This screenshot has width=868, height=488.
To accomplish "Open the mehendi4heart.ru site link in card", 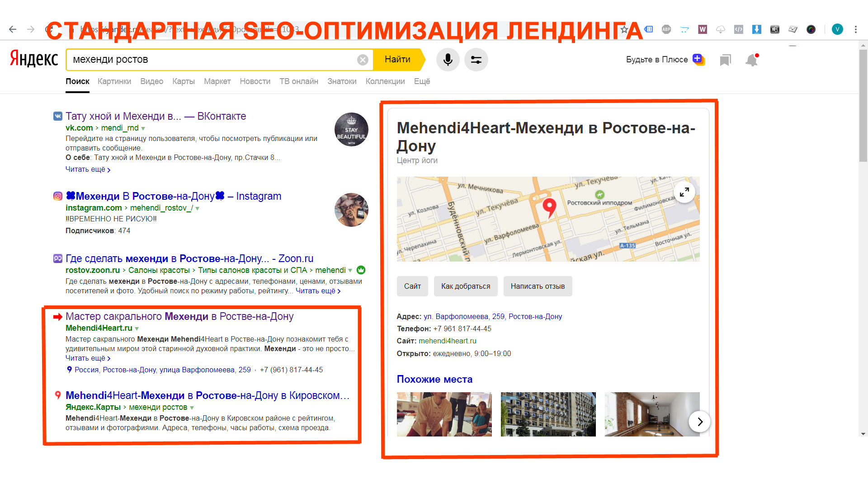I will tap(448, 341).
